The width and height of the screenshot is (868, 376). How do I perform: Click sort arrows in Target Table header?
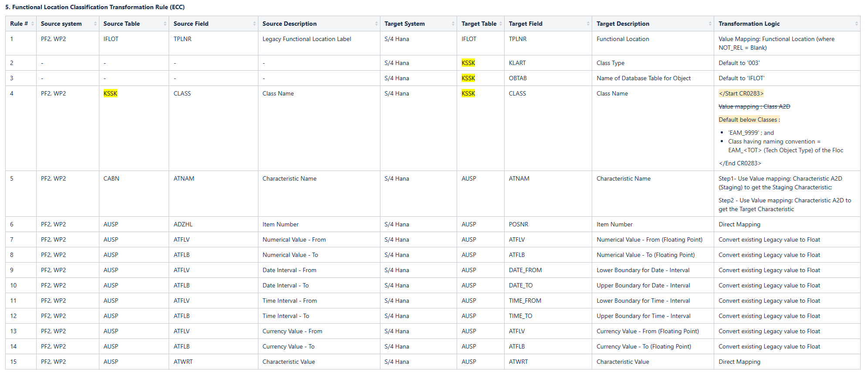click(x=501, y=24)
